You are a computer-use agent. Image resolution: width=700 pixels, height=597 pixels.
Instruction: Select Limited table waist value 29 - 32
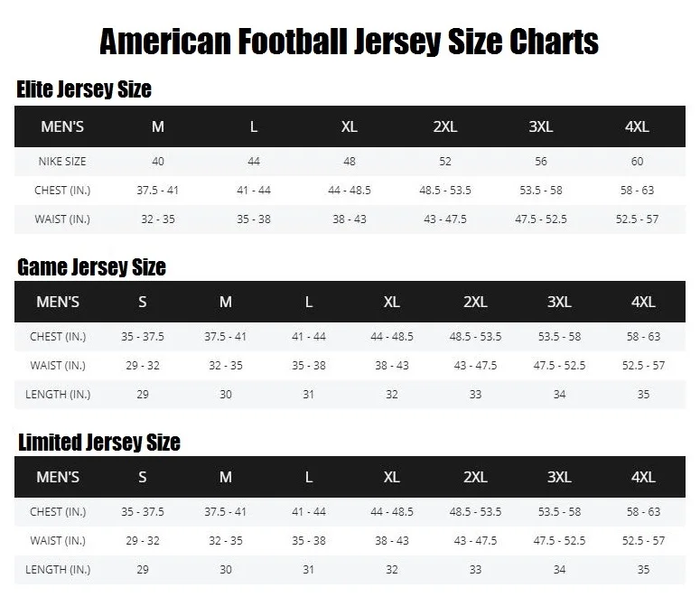tap(143, 540)
